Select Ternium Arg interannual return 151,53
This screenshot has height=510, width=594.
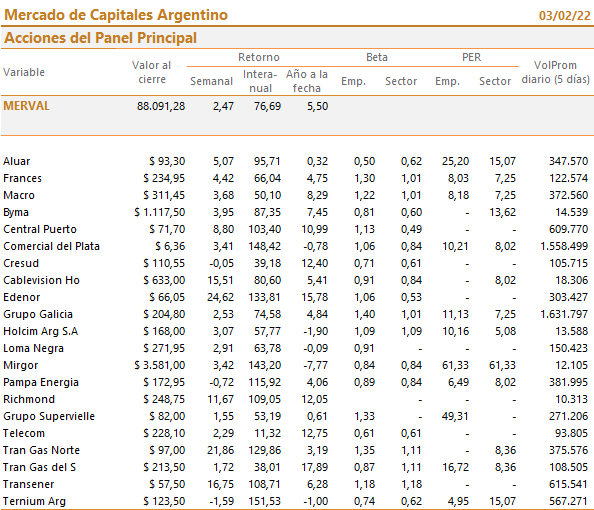click(x=264, y=501)
